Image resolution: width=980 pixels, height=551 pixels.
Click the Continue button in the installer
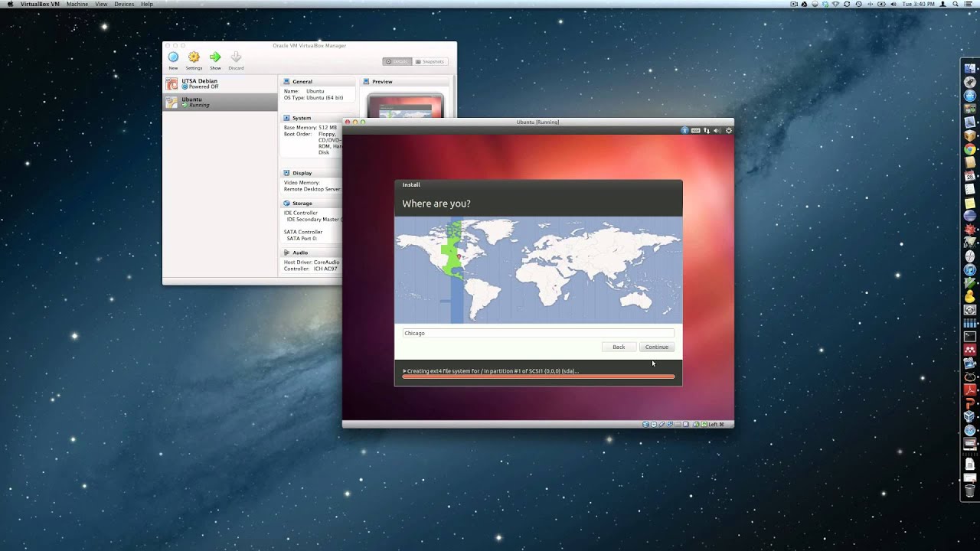[656, 347]
